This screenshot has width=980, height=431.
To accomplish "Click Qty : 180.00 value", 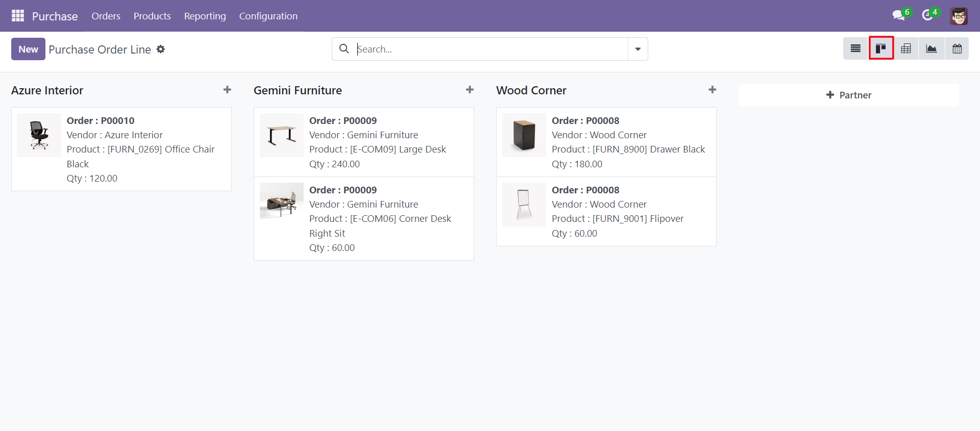I will coord(577,164).
